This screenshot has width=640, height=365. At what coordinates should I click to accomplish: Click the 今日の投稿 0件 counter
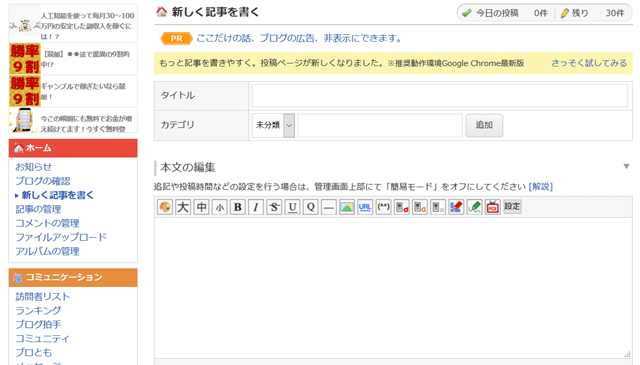[x=504, y=13]
